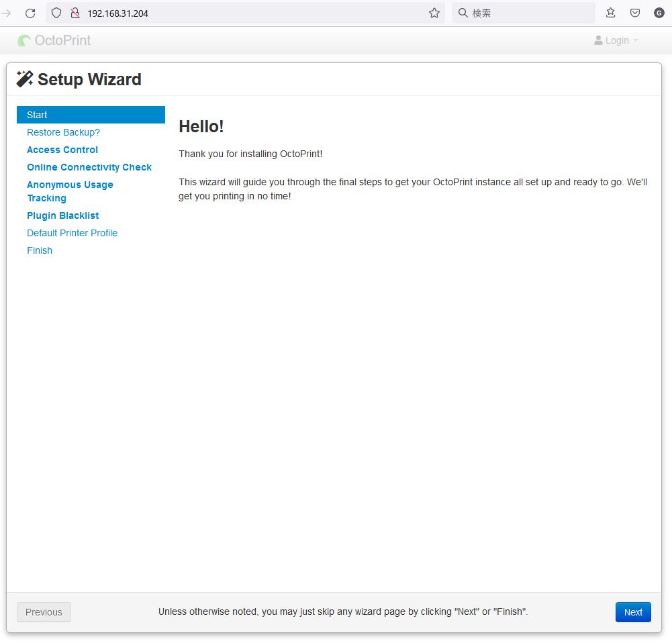Click the Hello! heading
The width and height of the screenshot is (672, 643).
(201, 126)
